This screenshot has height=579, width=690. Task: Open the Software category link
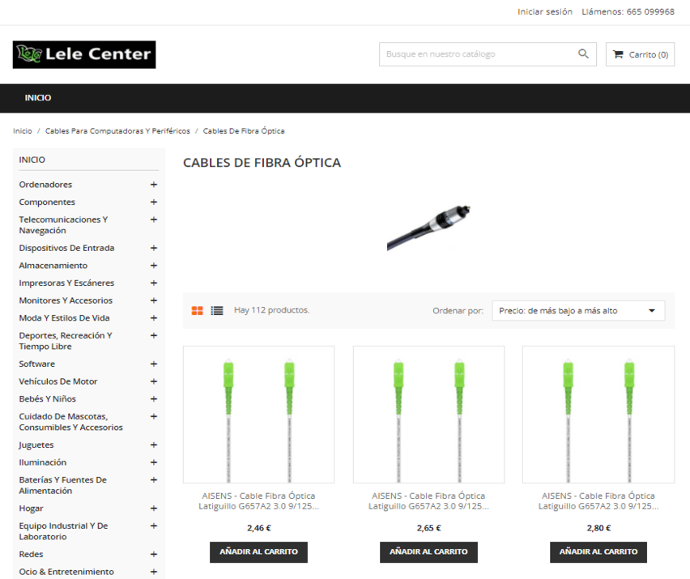click(37, 364)
